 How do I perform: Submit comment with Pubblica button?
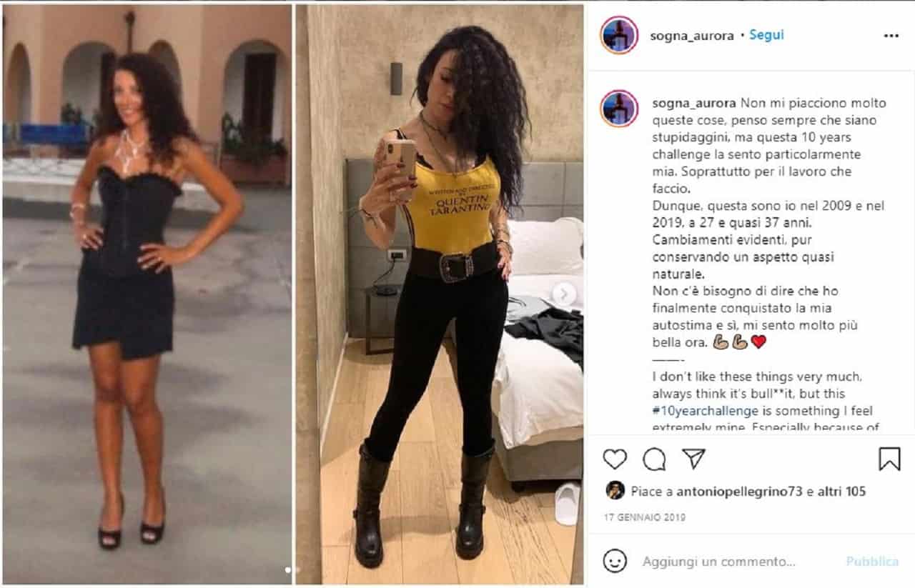pos(872,562)
